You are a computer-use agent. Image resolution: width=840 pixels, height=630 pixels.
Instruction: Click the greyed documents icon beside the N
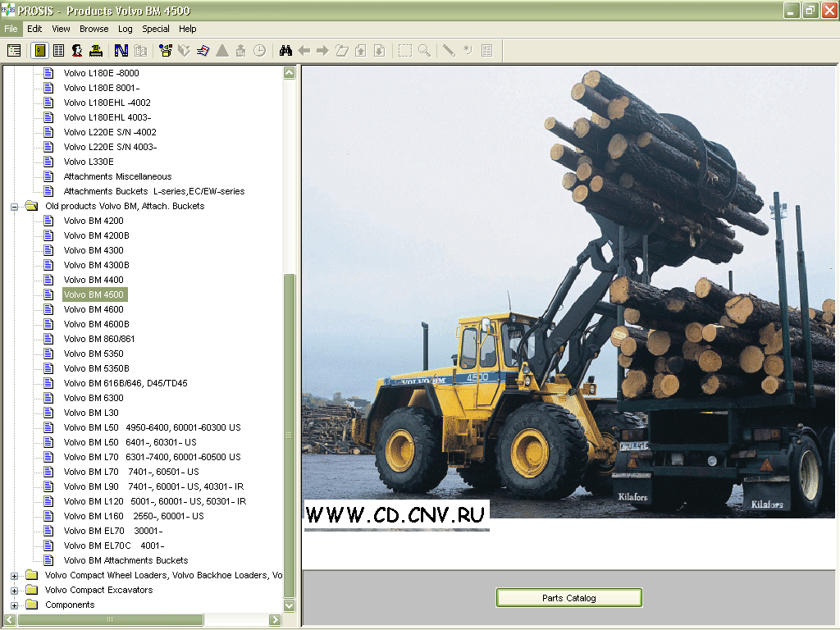coord(140,51)
